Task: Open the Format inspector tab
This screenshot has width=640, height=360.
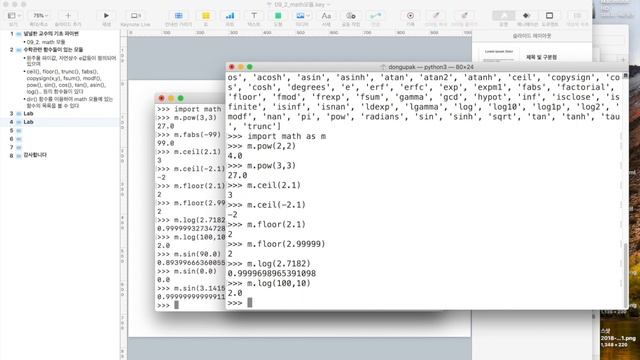Action: [x=503, y=16]
